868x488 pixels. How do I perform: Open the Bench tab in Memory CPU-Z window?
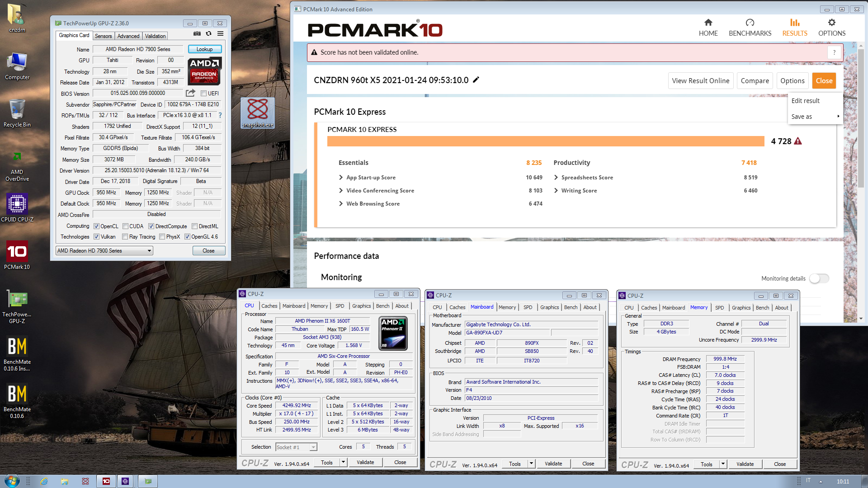point(762,308)
